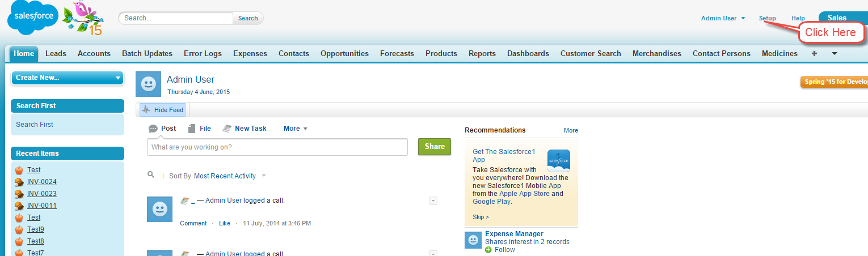Viewport: 868px width, 256px height.
Task: Expand the tab overflow arrow after Medicines
Action: coord(835,54)
